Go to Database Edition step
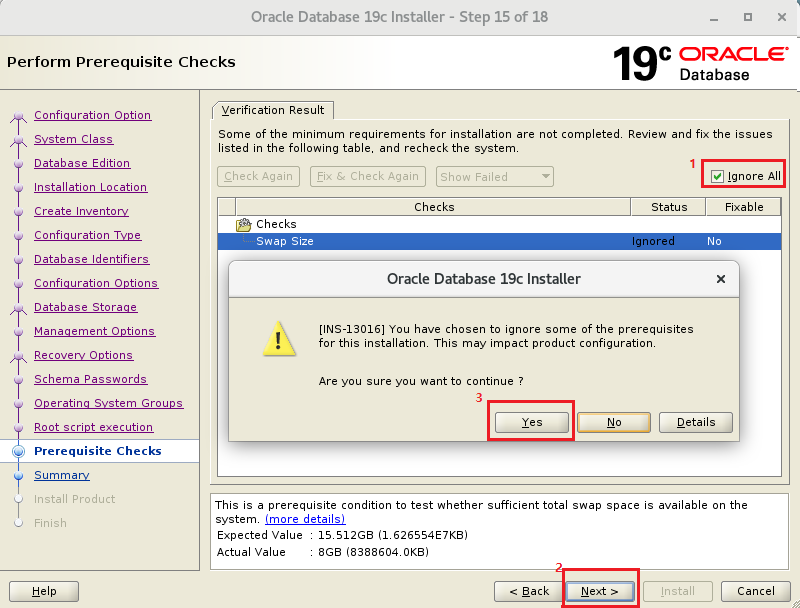Screen dimensions: 800x608 pyautogui.click(x=82, y=163)
